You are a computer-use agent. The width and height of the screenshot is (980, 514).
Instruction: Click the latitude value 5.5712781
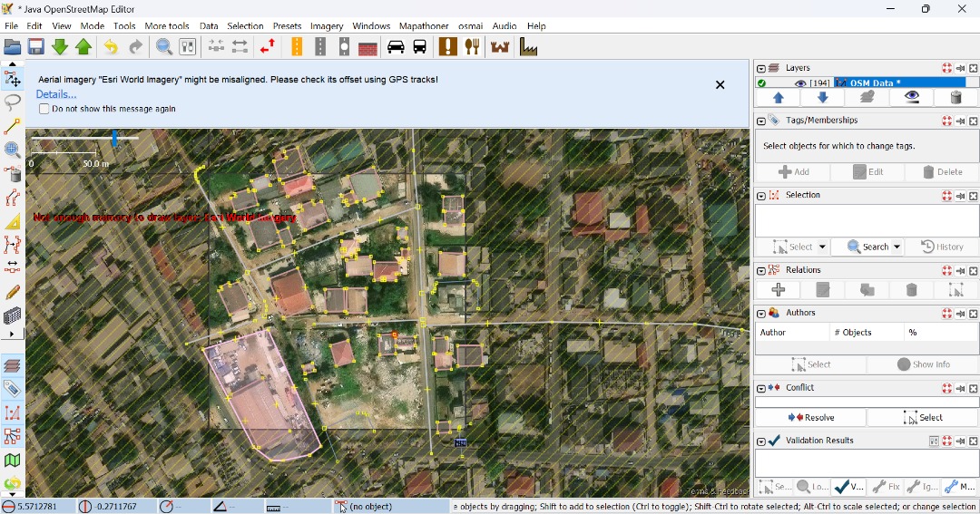coord(37,507)
